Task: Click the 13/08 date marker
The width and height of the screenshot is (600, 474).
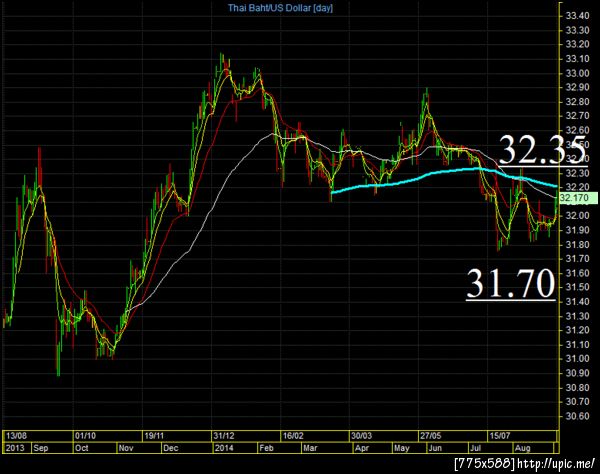Action: point(16,436)
